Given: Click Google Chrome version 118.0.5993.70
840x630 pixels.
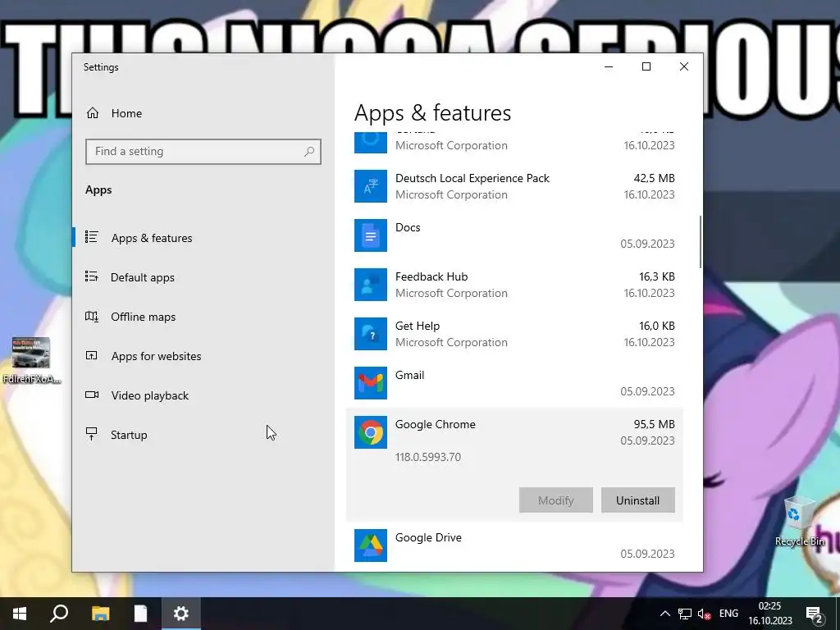Looking at the screenshot, I should coord(428,457).
